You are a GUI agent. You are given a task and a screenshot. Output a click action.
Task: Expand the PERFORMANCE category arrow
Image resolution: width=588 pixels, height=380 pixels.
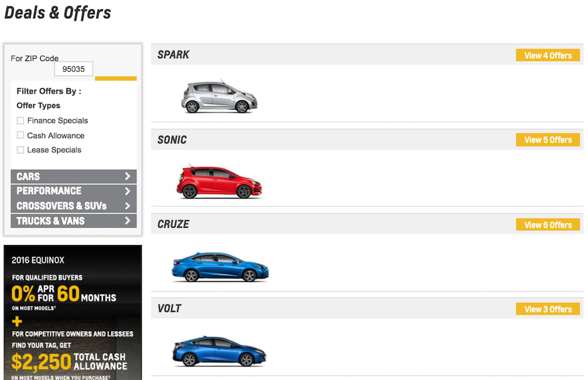128,191
